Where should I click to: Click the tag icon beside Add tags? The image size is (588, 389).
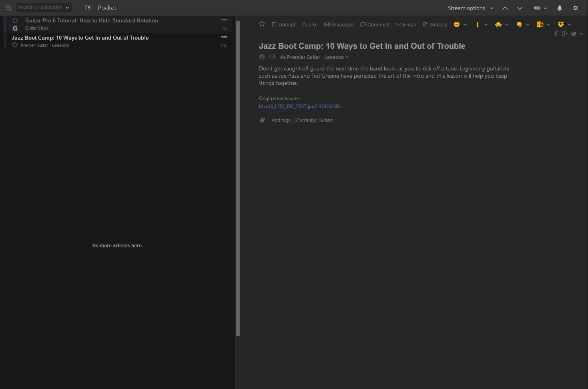262,120
